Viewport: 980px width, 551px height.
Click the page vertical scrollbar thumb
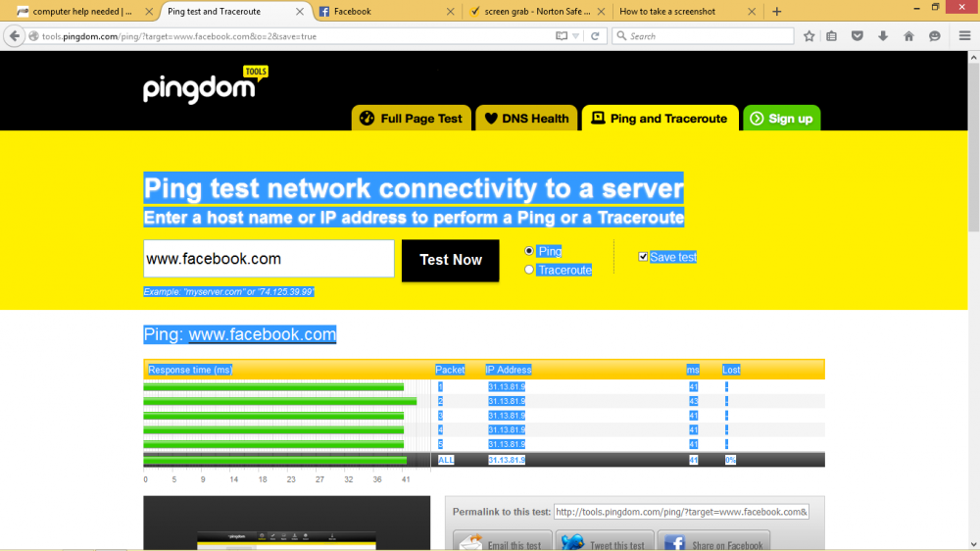pos(973,148)
